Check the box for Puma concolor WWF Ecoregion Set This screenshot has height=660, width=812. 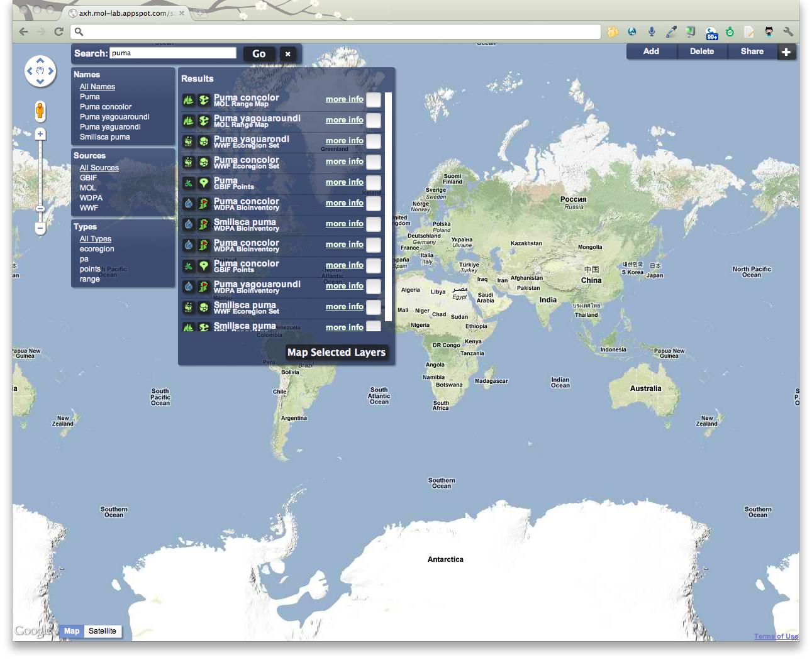coord(374,162)
